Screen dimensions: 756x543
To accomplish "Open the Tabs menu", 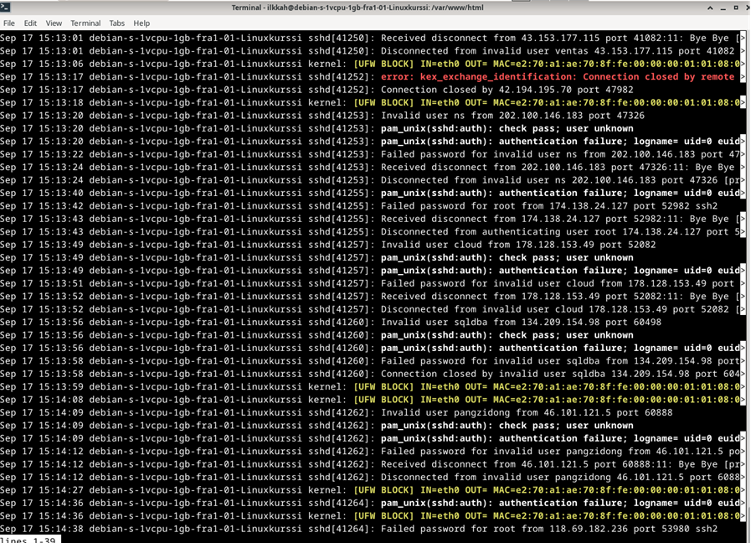I will click(x=117, y=23).
